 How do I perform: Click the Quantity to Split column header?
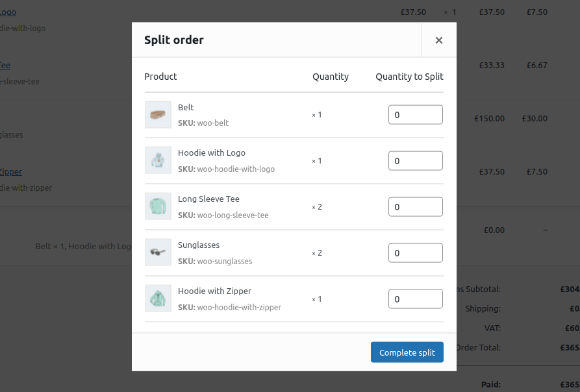[409, 77]
